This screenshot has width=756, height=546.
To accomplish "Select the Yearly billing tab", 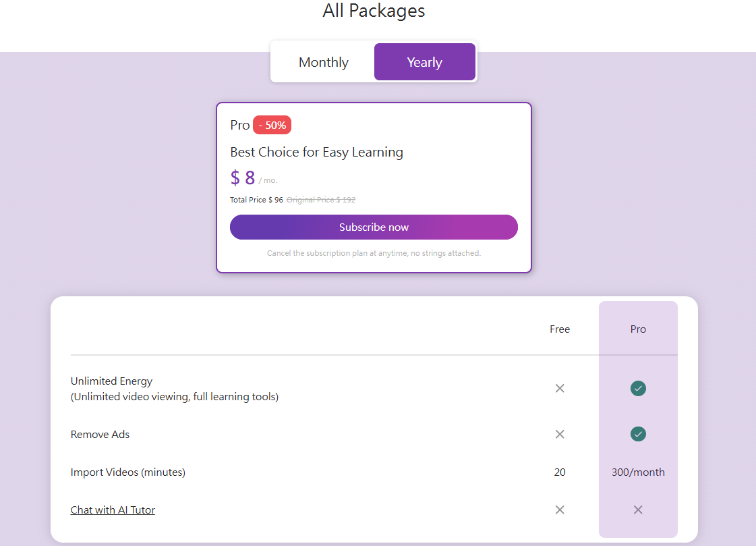I will point(425,62).
